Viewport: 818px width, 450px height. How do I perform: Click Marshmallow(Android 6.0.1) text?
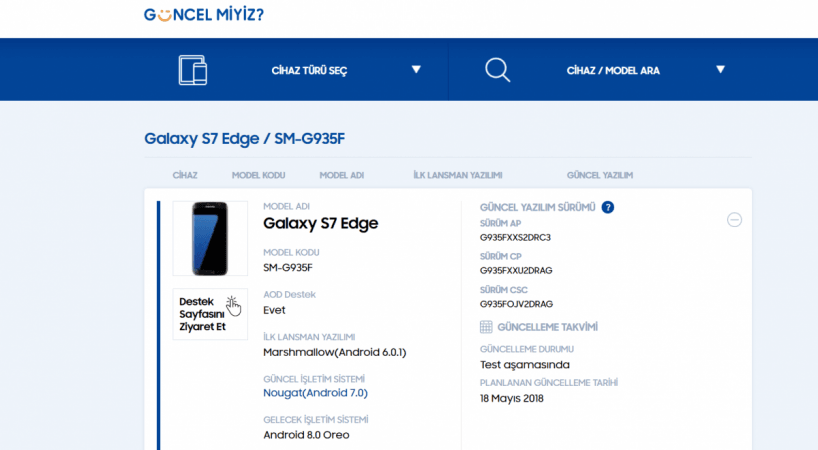334,352
